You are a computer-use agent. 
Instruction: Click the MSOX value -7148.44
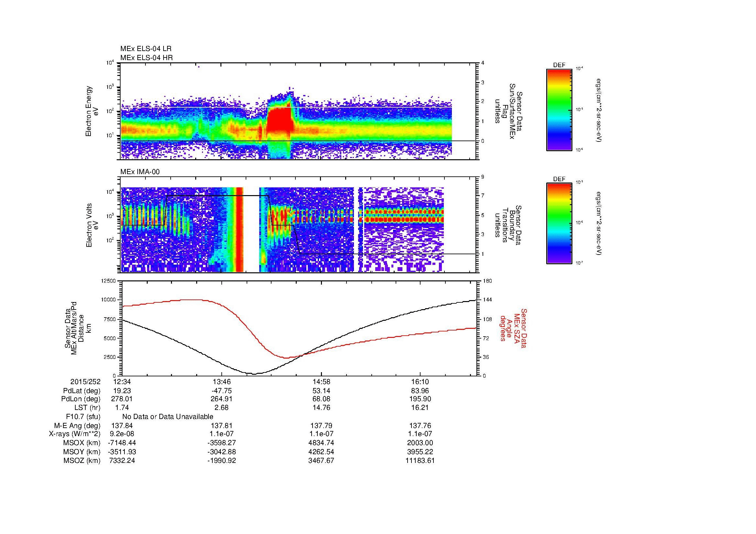click(x=122, y=443)
